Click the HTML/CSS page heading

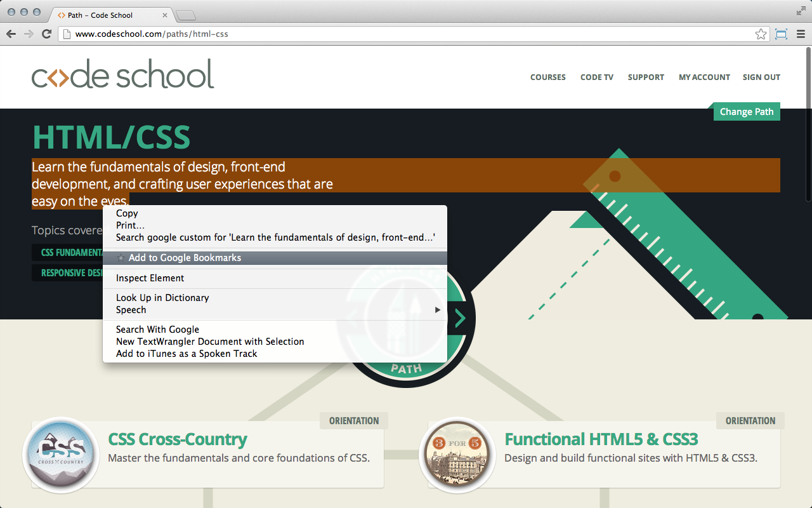111,137
